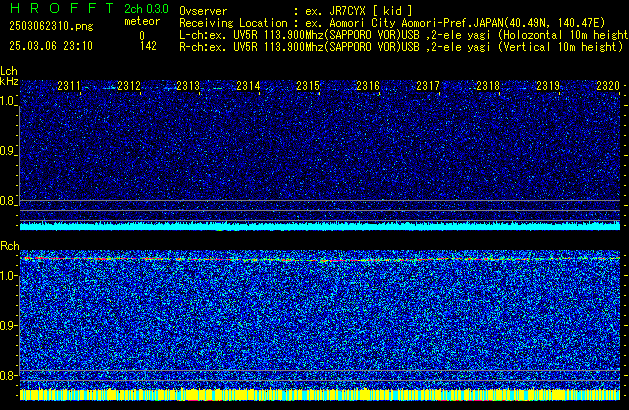The width and height of the screenshot is (629, 410).
Task: Click the meteor count 142
Action: 148,46
